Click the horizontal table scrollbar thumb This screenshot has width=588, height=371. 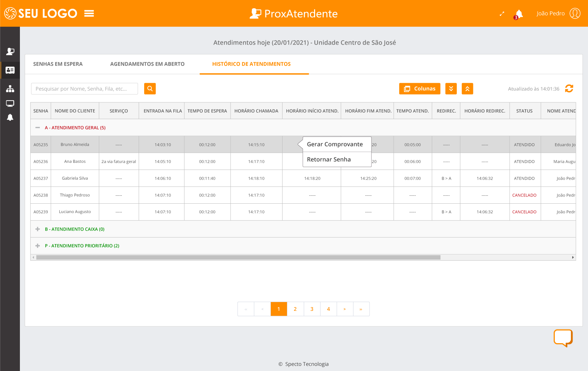pos(238,257)
